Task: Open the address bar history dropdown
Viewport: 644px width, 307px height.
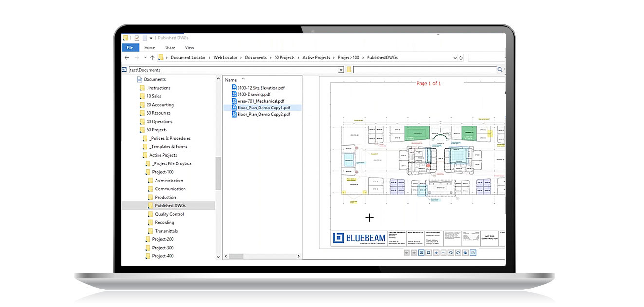Action: 455,58
